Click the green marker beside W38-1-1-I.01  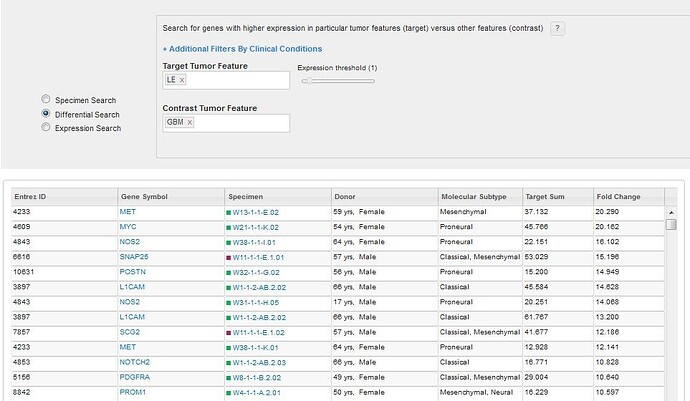pos(228,243)
